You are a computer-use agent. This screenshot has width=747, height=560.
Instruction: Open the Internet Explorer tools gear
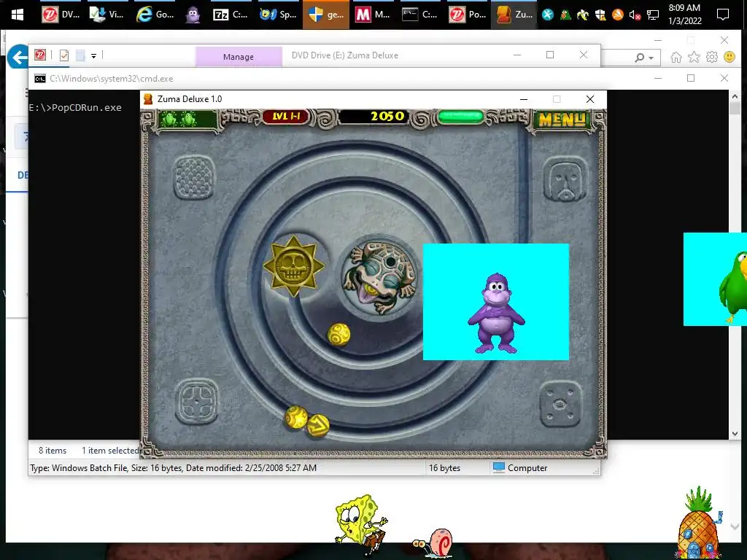pyautogui.click(x=712, y=58)
